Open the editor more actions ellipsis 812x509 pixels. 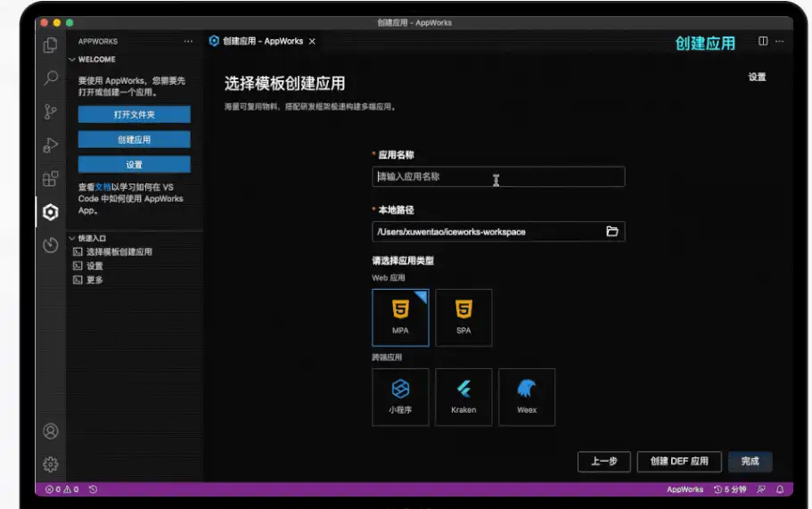pos(779,41)
